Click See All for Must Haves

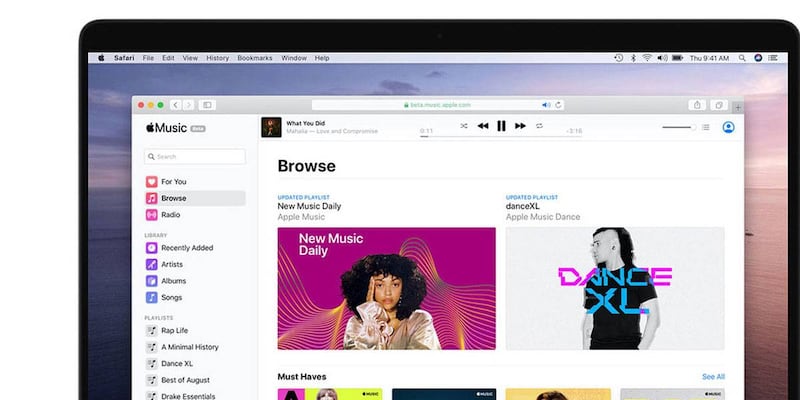click(713, 377)
